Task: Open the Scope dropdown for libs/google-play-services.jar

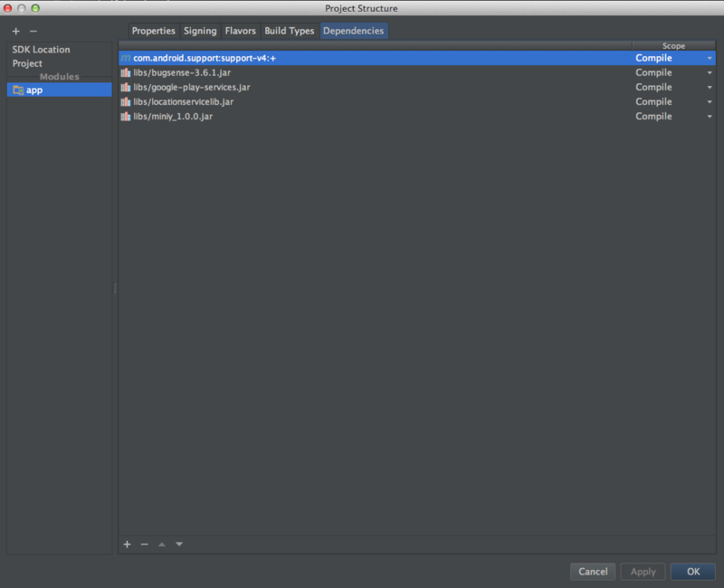Action: click(711, 87)
